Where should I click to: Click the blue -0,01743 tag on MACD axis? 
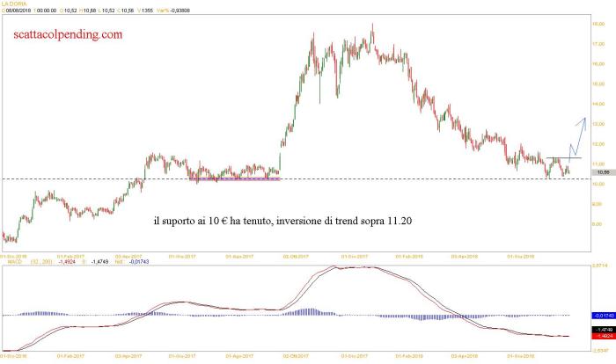click(x=604, y=316)
